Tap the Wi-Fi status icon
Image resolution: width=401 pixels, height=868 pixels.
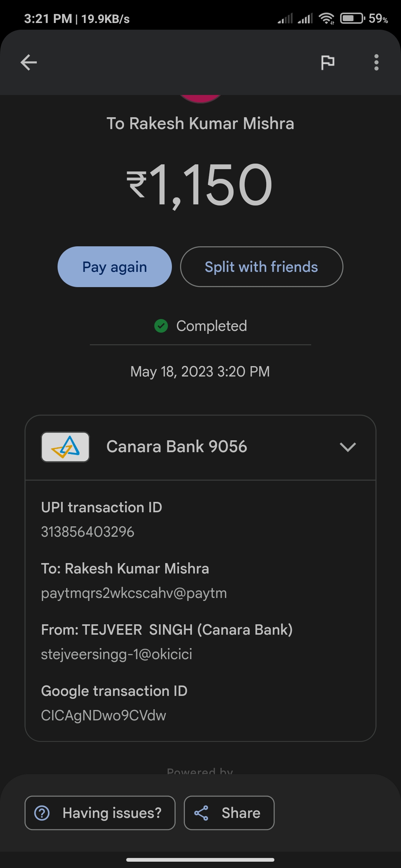tap(327, 18)
